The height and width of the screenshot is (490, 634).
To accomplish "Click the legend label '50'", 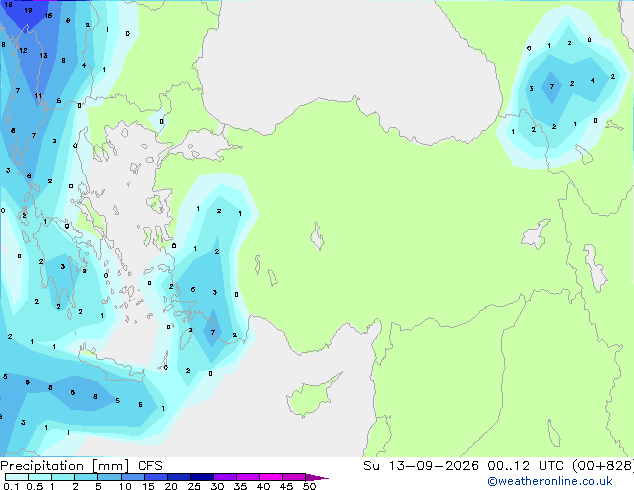I will 309,486.
